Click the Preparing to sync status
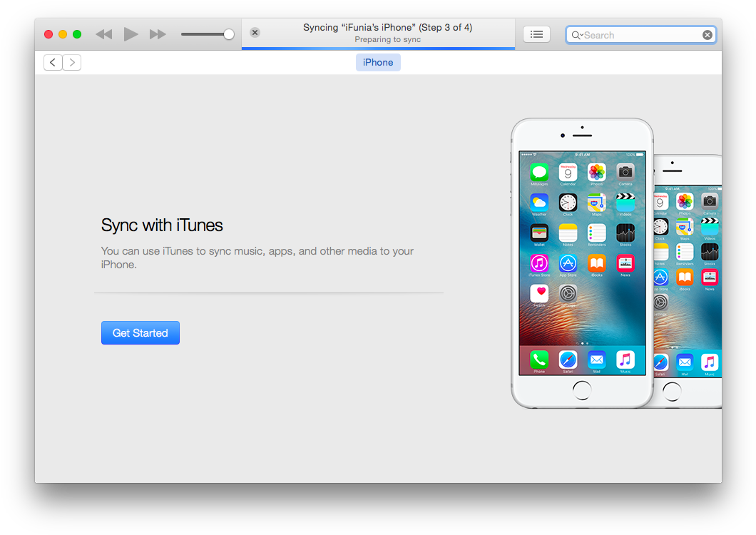756x535 pixels. (388, 39)
